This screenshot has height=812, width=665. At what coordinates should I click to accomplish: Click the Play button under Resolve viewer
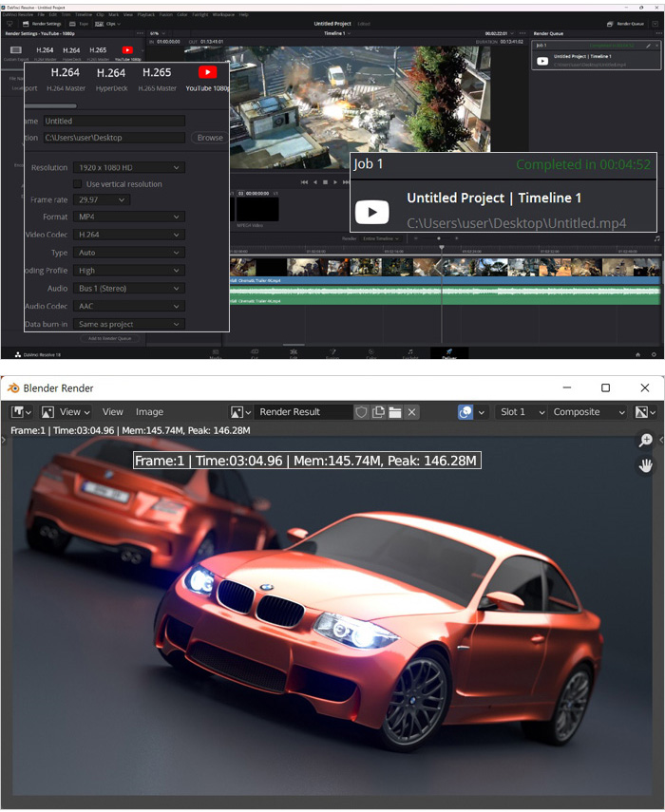point(335,182)
